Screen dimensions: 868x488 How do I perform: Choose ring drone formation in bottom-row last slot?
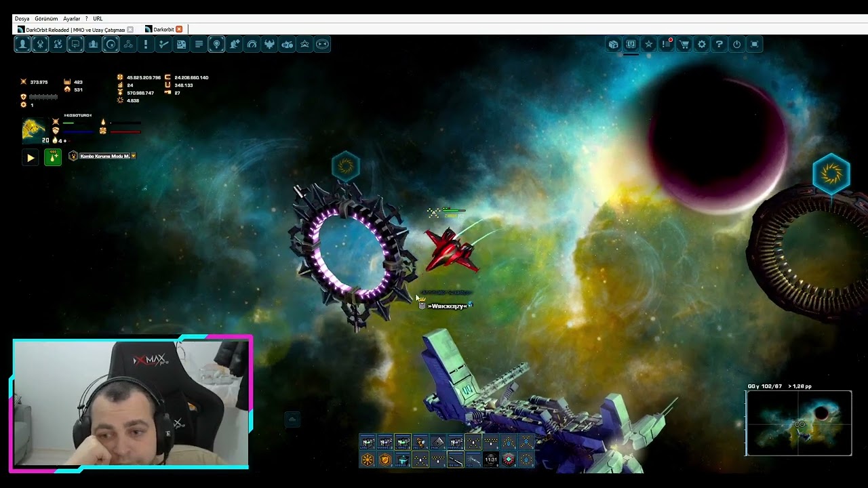[526, 460]
